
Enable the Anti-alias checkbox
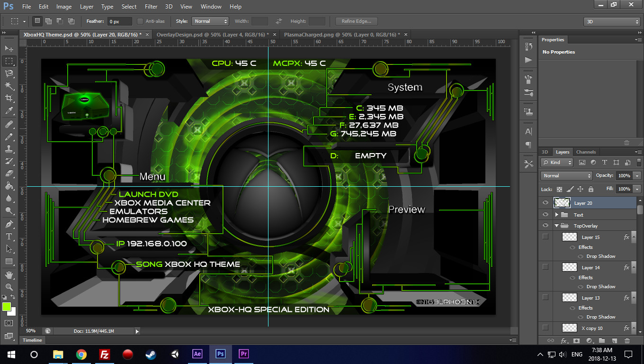(x=140, y=21)
